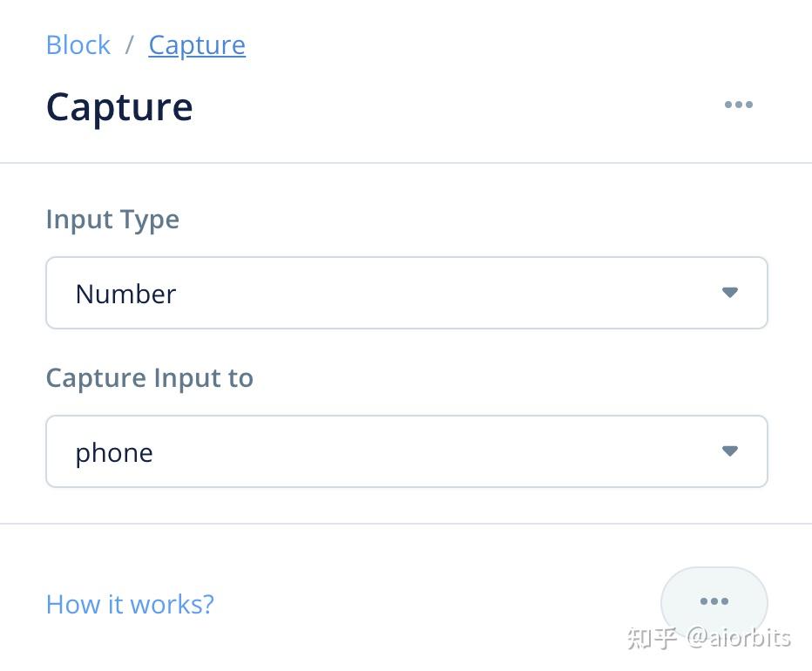Open the "How it works?" link

pyautogui.click(x=130, y=604)
